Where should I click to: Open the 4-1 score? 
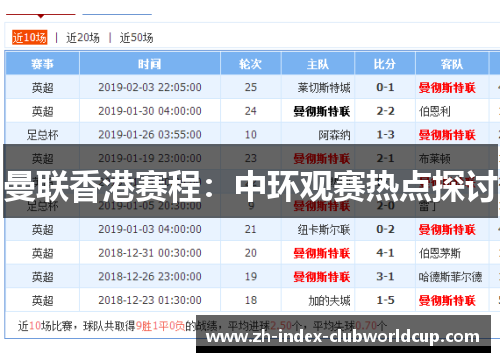[x=385, y=253]
